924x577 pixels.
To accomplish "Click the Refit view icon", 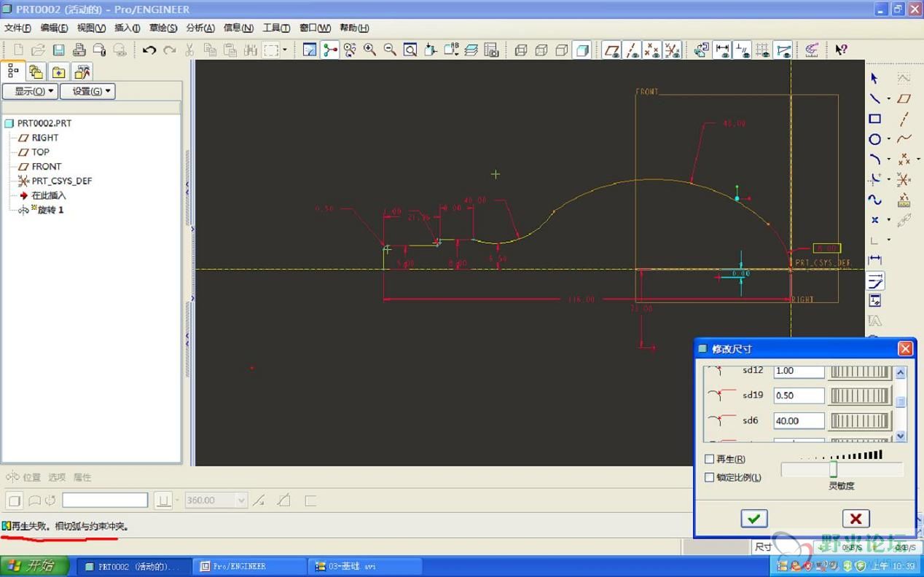I will pyautogui.click(x=410, y=50).
